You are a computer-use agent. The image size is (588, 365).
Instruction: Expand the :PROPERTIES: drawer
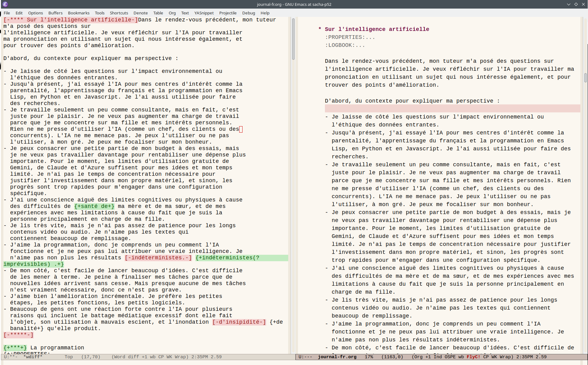[350, 37]
